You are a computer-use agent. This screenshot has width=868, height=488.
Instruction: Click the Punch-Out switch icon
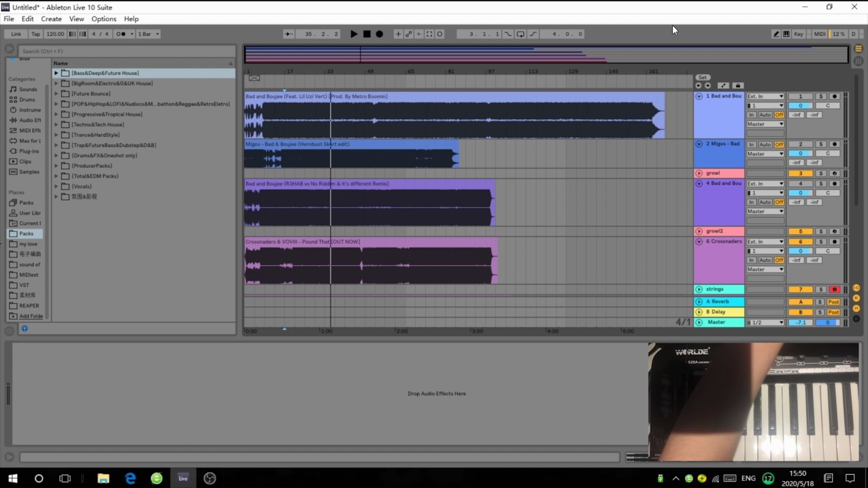tap(533, 34)
